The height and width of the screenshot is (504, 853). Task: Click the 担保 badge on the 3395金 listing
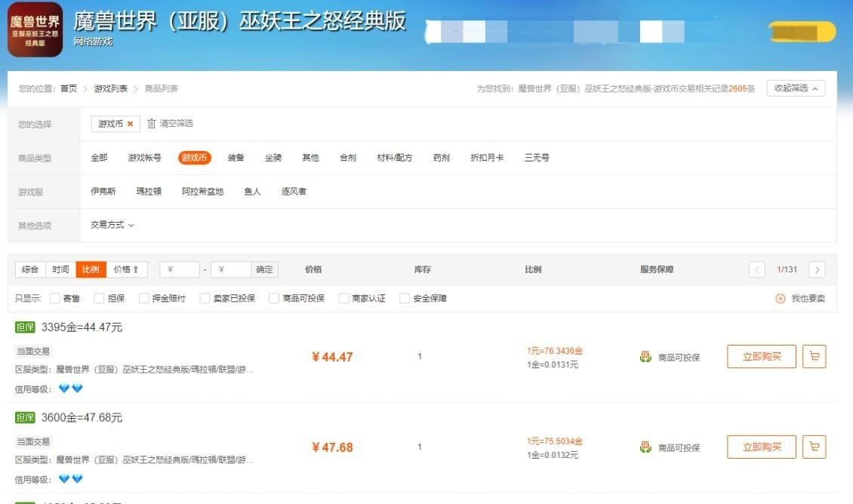[x=25, y=327]
